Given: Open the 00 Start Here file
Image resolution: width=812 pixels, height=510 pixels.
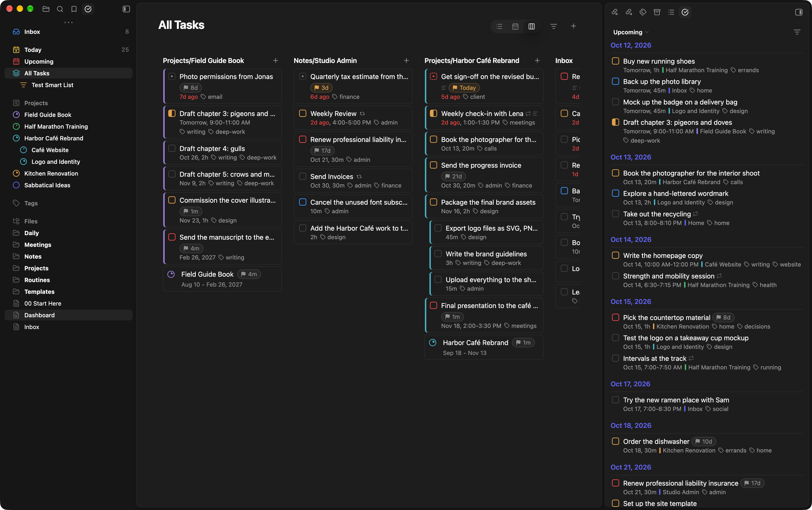Looking at the screenshot, I should pyautogui.click(x=69, y=303).
